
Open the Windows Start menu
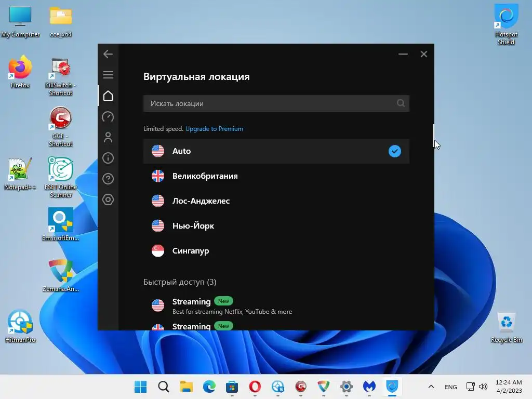(x=140, y=387)
